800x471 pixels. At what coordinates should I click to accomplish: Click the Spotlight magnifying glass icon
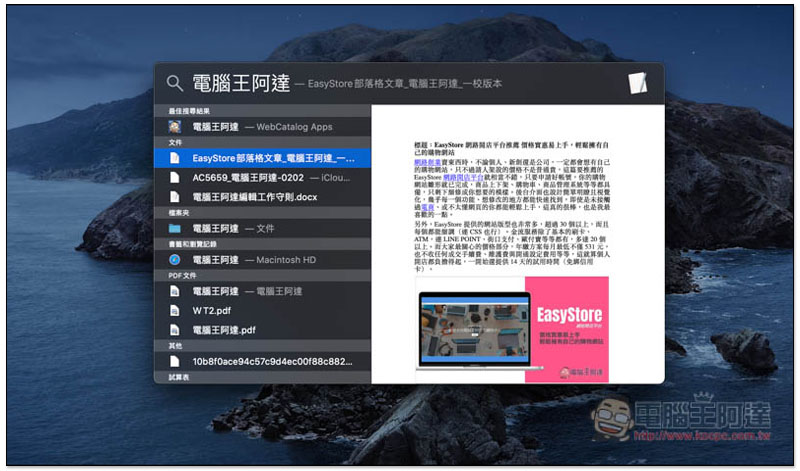[x=174, y=83]
